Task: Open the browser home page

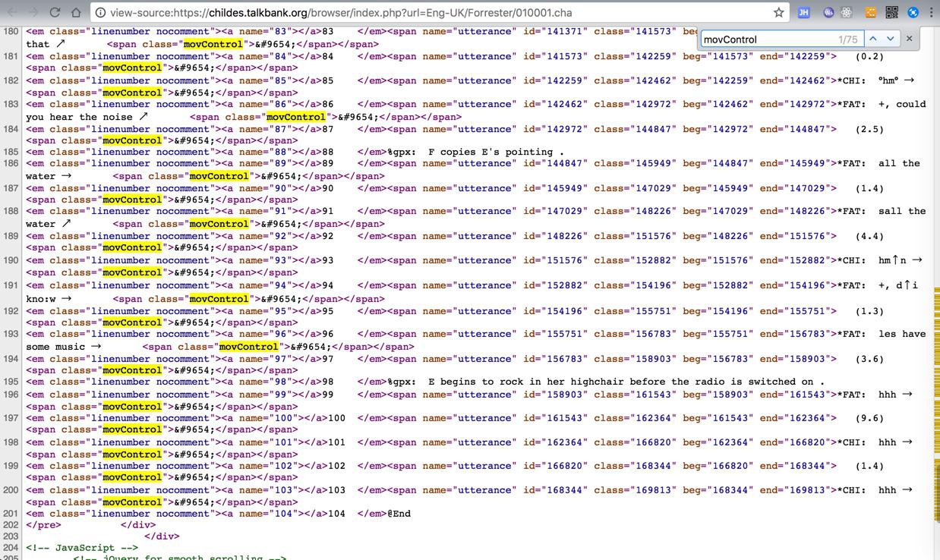Action: pos(76,12)
